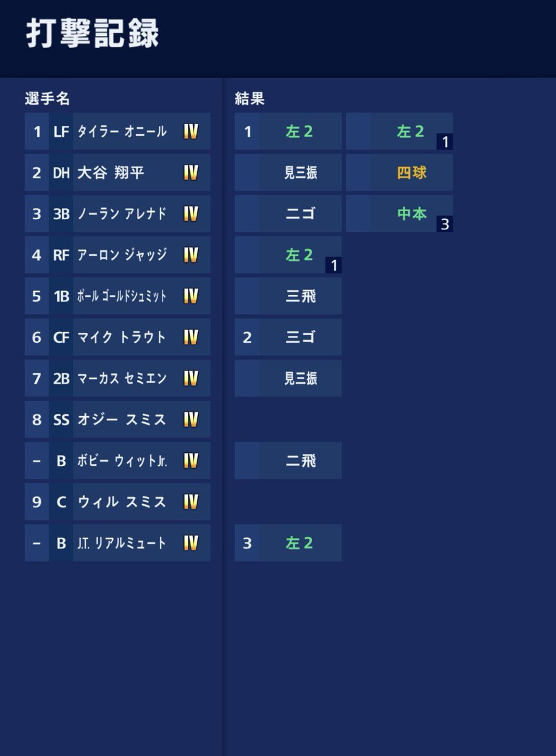Viewport: 556px width, 756px height.
Task: Tap the 打撃記録 header title
Action: 93,35
